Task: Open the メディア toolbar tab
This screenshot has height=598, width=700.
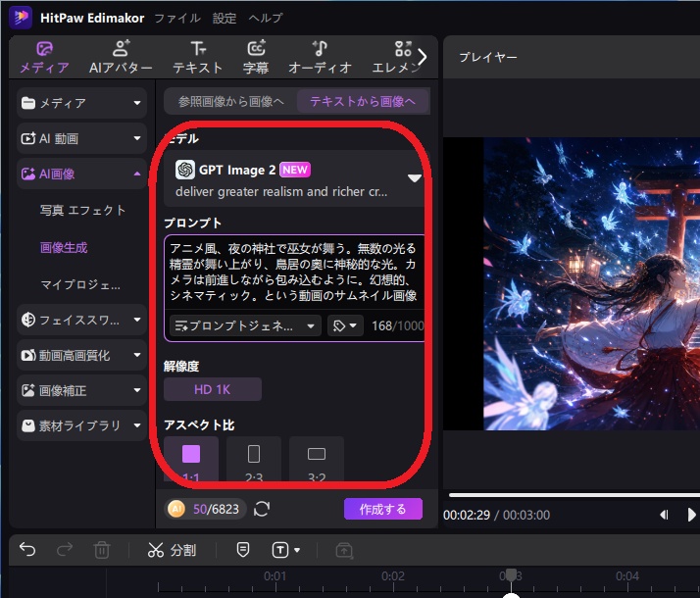Action: [x=44, y=58]
